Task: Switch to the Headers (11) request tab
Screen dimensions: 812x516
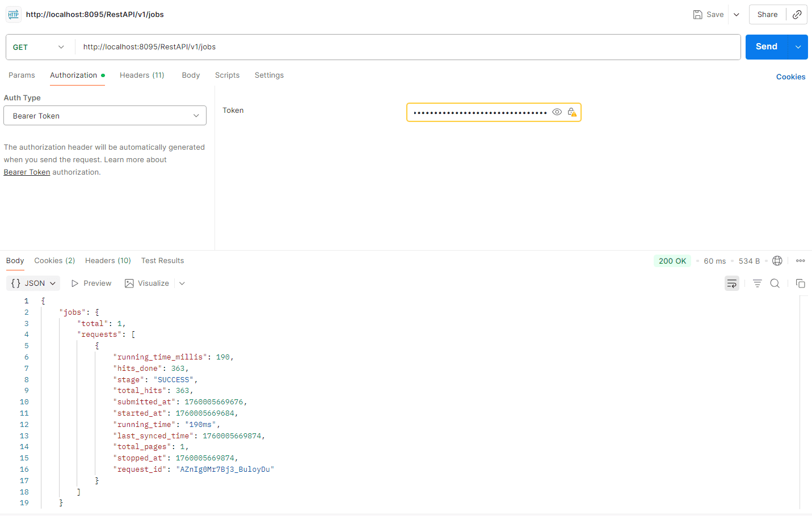Action: 142,75
